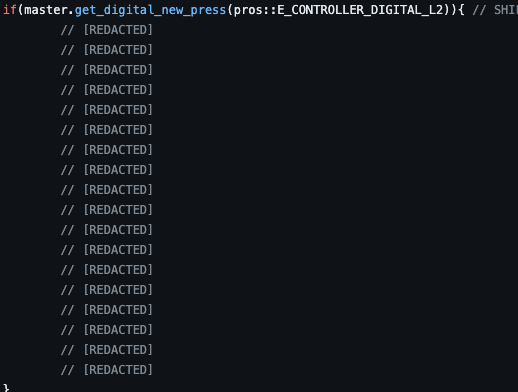The height and width of the screenshot is (392, 518).
Task: Select the "master" identifier in the condition
Action: coord(46,10)
